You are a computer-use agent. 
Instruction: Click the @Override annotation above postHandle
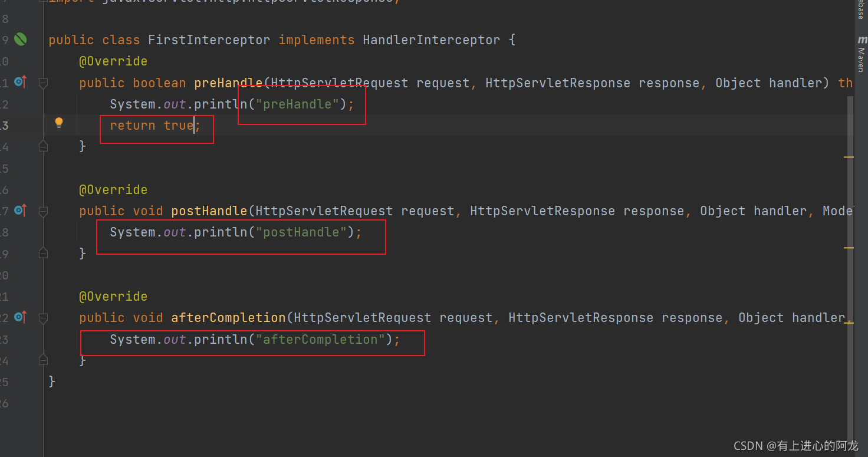(x=113, y=190)
